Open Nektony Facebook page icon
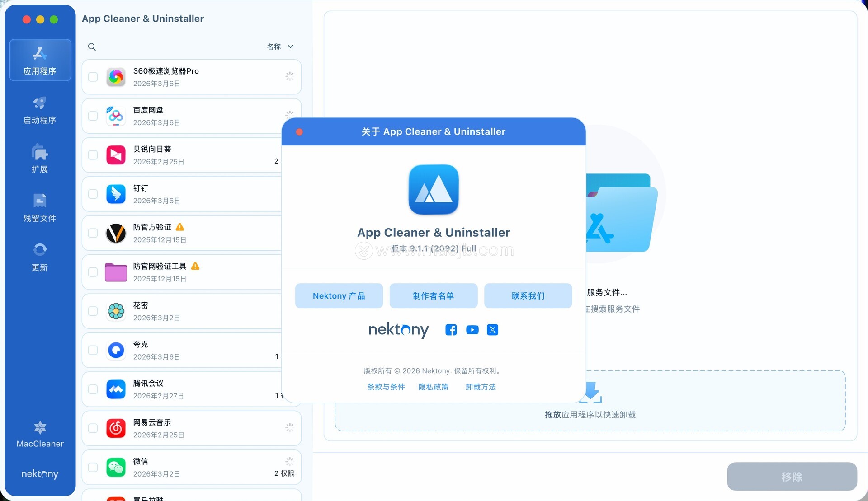The width and height of the screenshot is (868, 501). coord(451,330)
